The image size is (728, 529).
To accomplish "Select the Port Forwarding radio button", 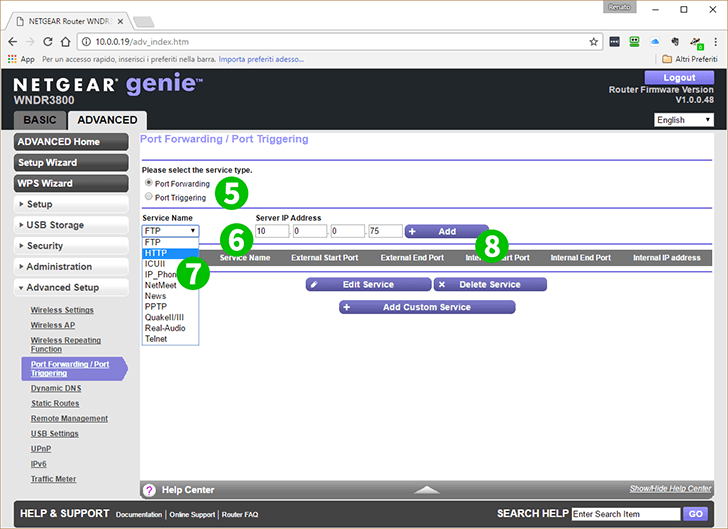I will point(149,183).
